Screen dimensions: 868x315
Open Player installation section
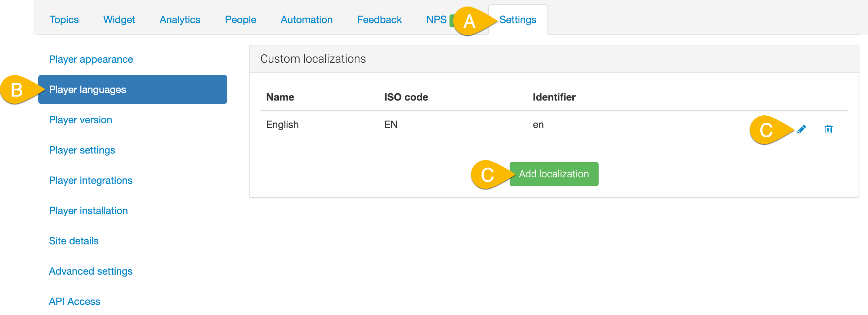click(x=88, y=211)
